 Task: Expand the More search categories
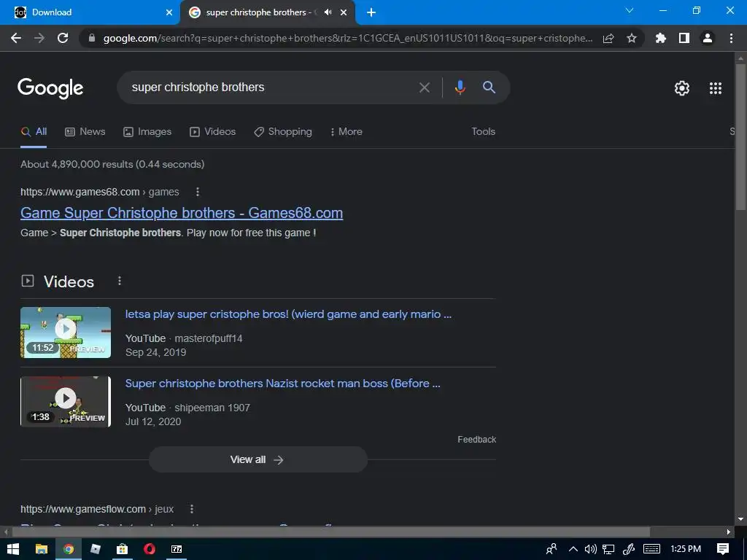tap(347, 132)
